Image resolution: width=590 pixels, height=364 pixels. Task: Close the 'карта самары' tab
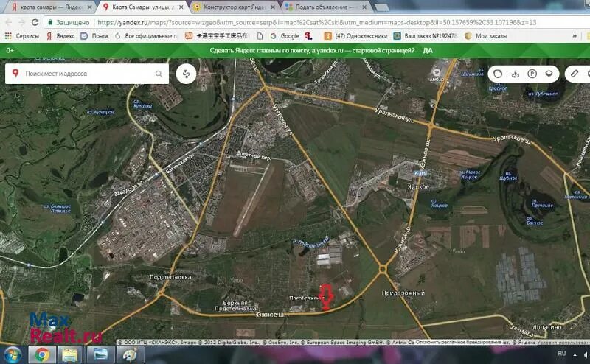click(x=89, y=7)
